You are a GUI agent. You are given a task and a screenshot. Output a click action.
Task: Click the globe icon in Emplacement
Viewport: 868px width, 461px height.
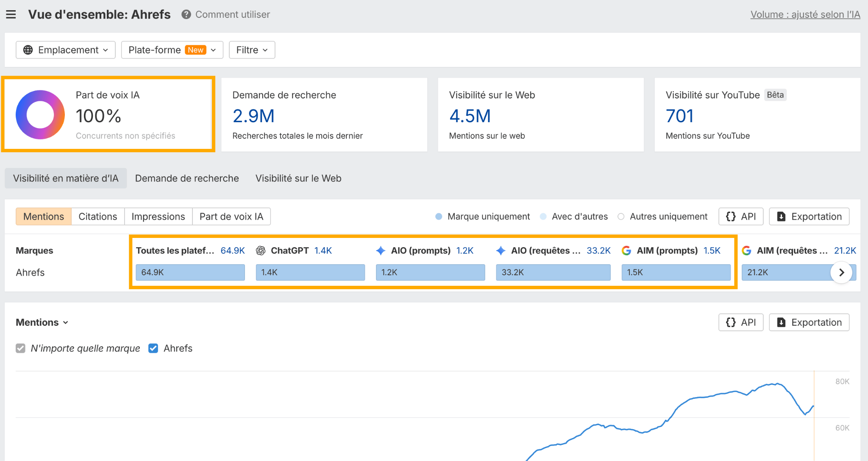coord(28,50)
